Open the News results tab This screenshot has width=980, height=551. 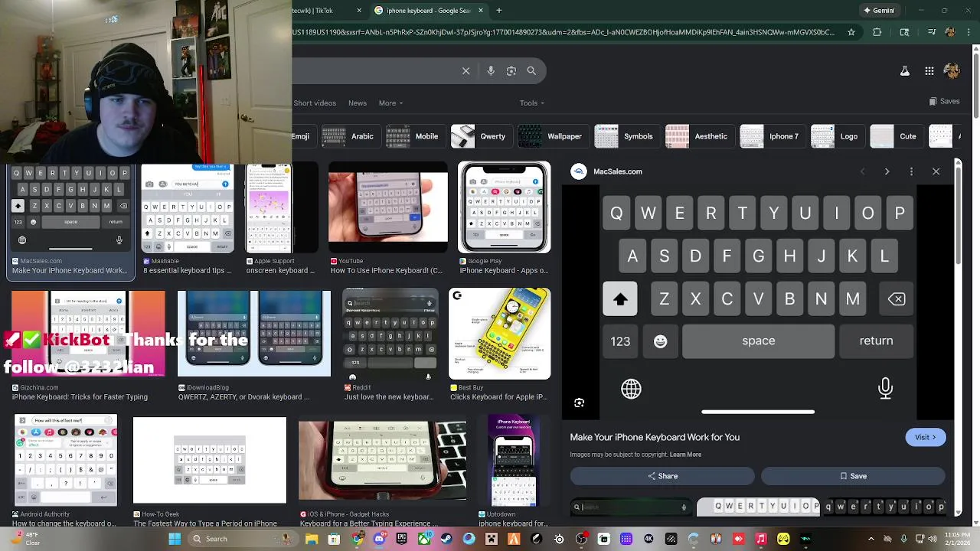coord(358,103)
